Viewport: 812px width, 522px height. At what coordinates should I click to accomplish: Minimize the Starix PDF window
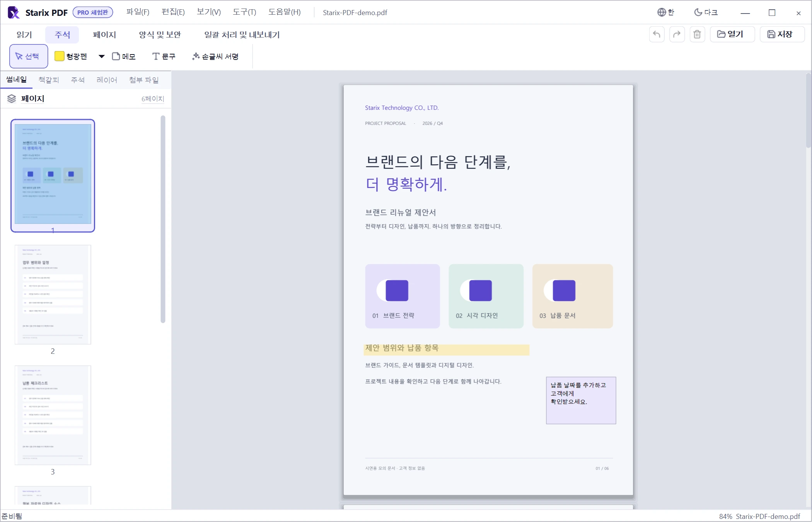(745, 13)
